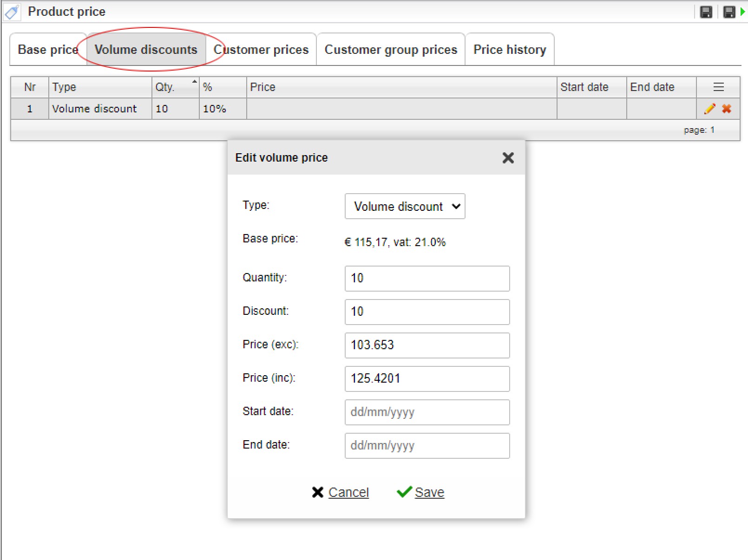Viewport: 748px width, 560px height.
Task: Click the first floppy disk save icon
Action: (x=706, y=12)
